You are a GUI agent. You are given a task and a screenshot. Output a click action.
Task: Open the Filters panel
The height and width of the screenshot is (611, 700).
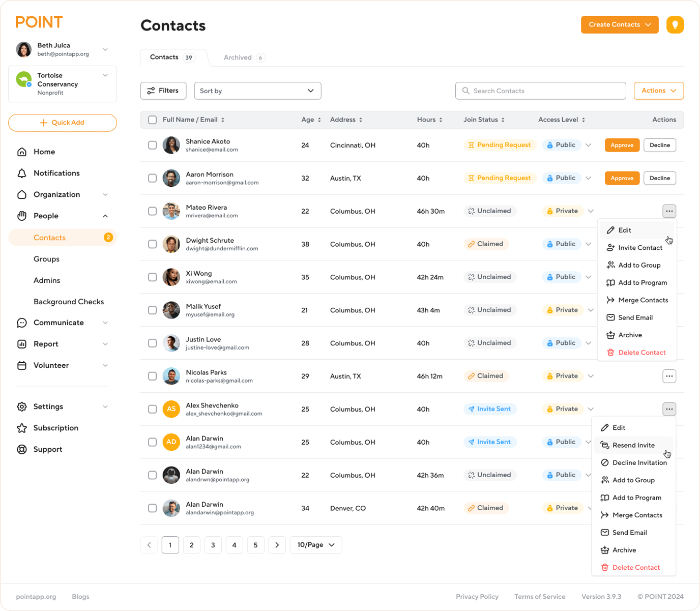pyautogui.click(x=163, y=91)
